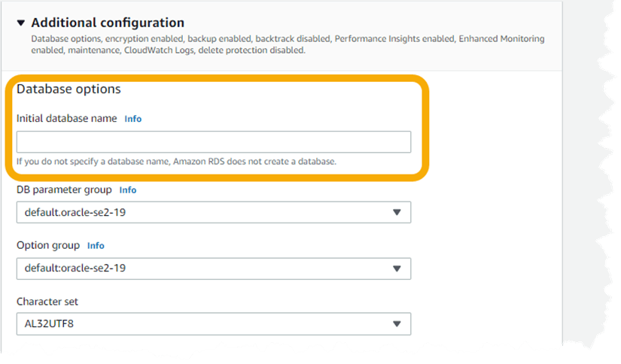Open the AL32UTF8 character set dropdown

coord(214,324)
